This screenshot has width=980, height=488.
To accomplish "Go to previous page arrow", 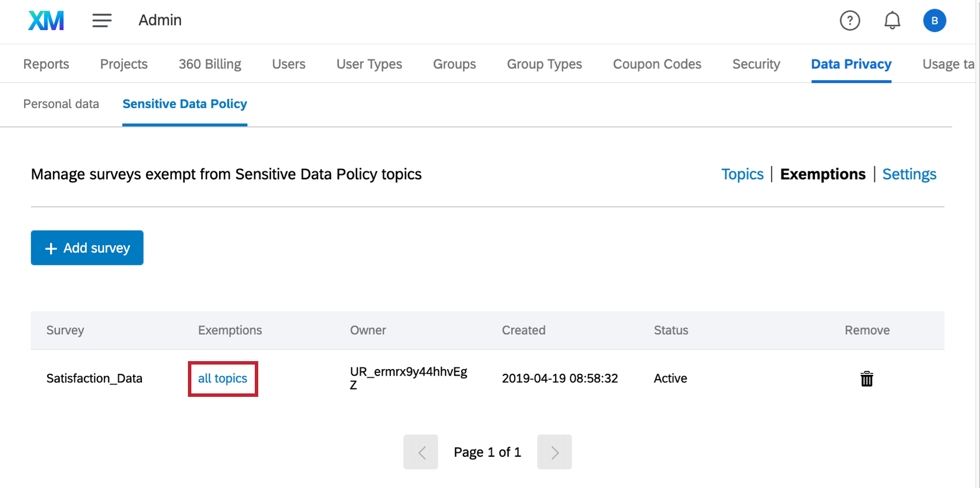I will (421, 452).
